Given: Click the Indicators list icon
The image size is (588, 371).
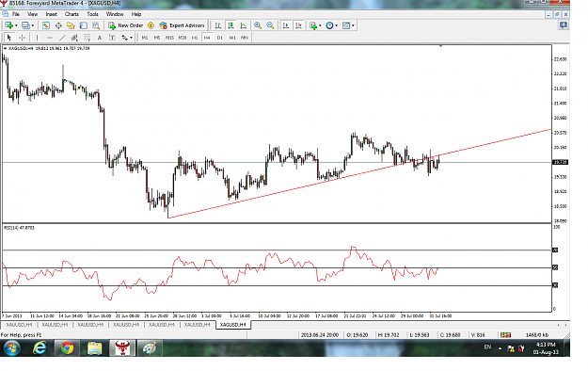Looking at the screenshot, I should tap(313, 25).
